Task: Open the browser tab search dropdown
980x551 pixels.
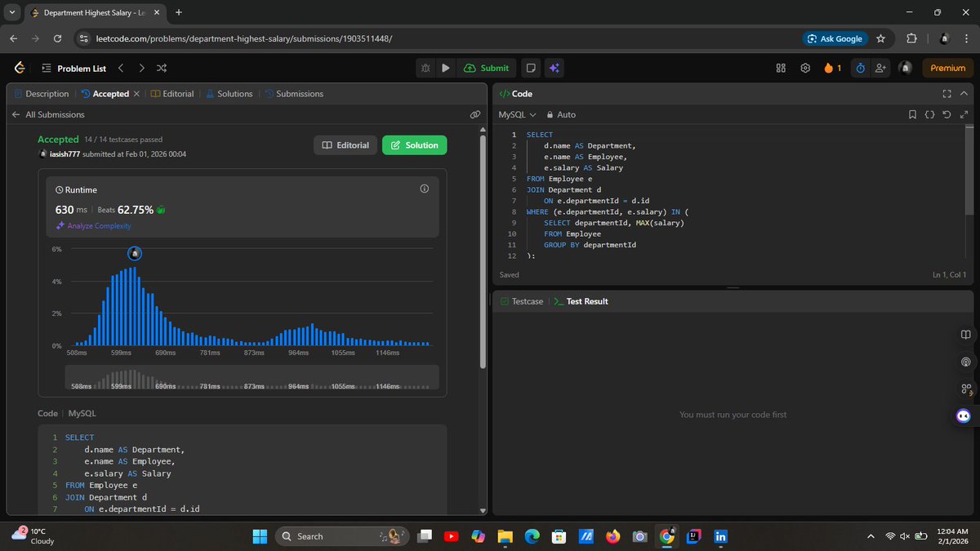Action: coord(12,12)
